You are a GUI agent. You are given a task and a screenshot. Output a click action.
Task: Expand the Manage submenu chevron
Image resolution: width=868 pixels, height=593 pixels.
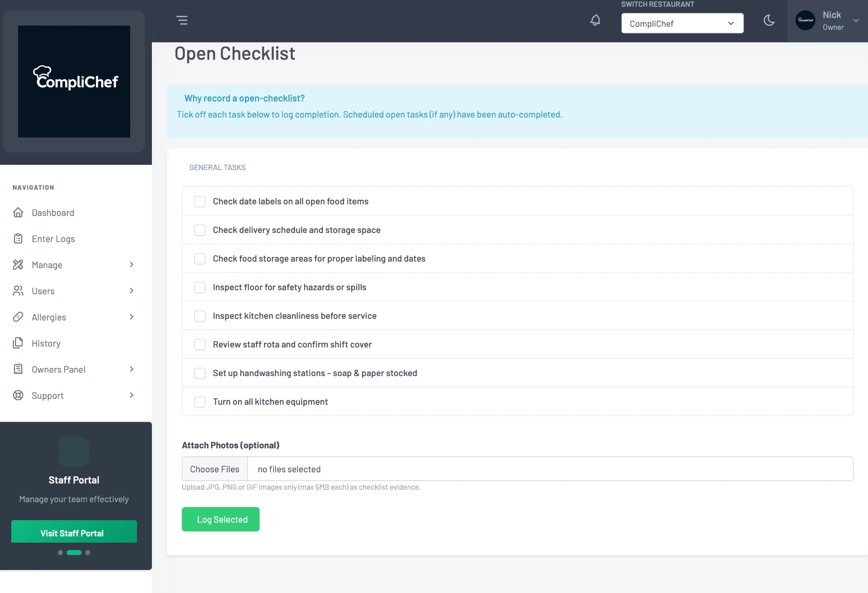[x=132, y=265]
